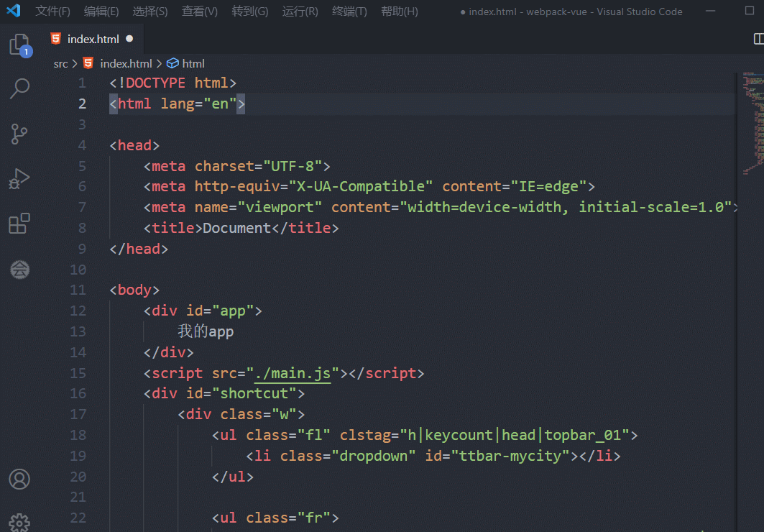764x532 pixels.
Task: Open the 终端(T) menu
Action: click(x=349, y=12)
